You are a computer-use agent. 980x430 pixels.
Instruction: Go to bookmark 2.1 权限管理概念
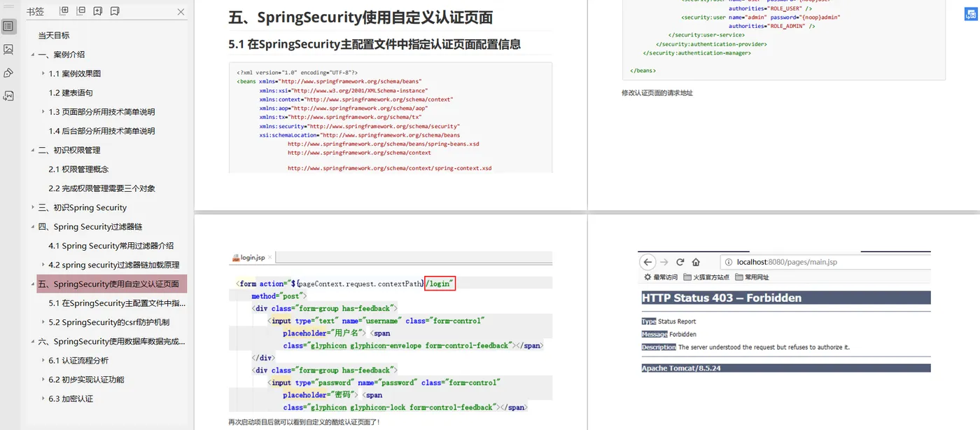pos(78,169)
